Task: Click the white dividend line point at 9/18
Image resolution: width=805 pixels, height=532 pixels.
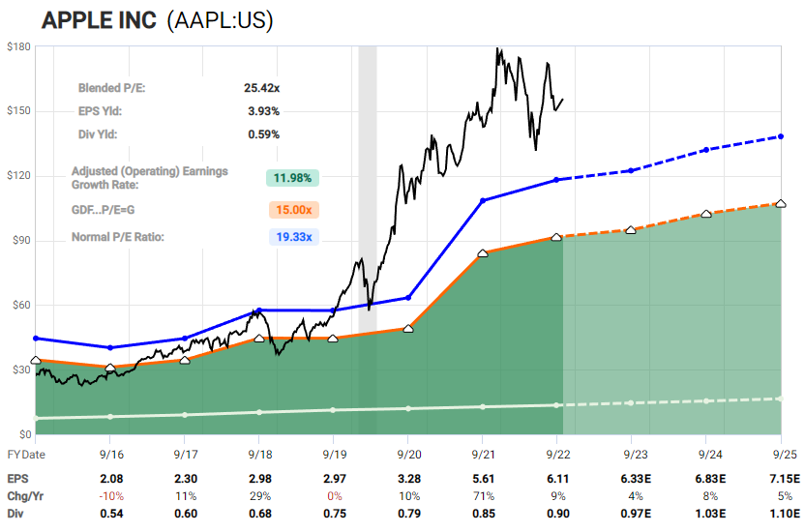Action: coord(258,412)
